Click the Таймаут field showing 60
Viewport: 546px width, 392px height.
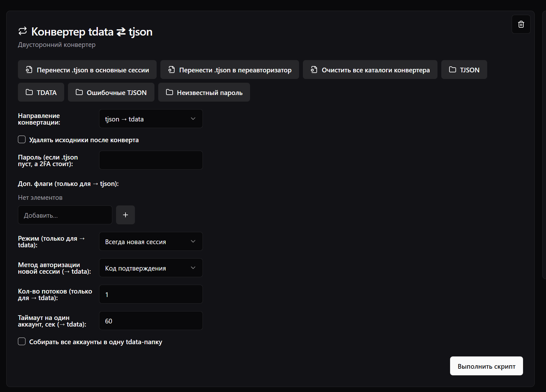pyautogui.click(x=151, y=321)
